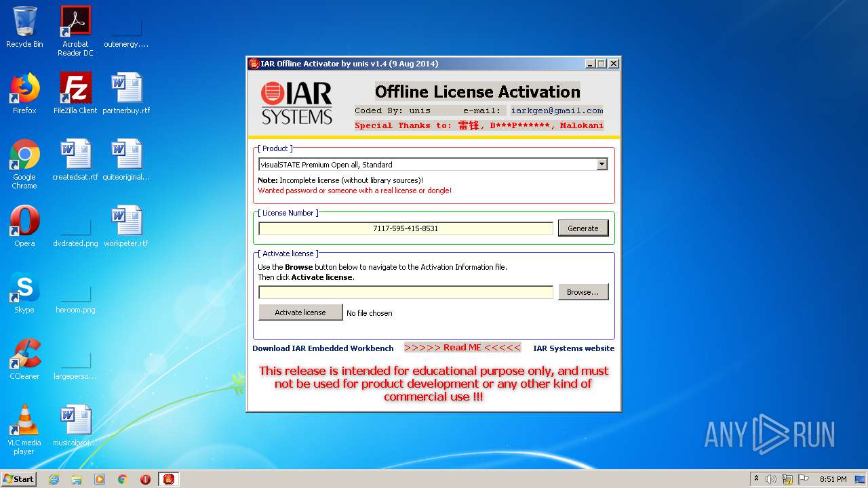Click the volume speaker tray icon
The width and height of the screenshot is (868, 488).
[771, 479]
